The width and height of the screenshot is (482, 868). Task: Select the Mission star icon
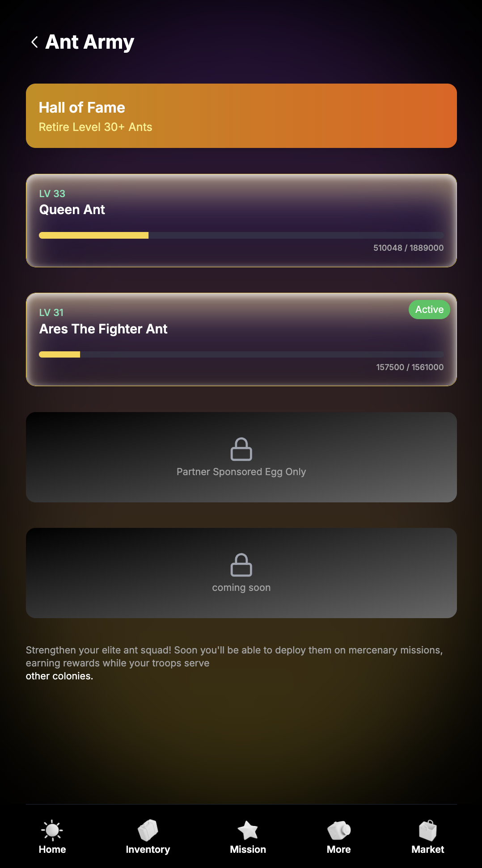tap(248, 830)
